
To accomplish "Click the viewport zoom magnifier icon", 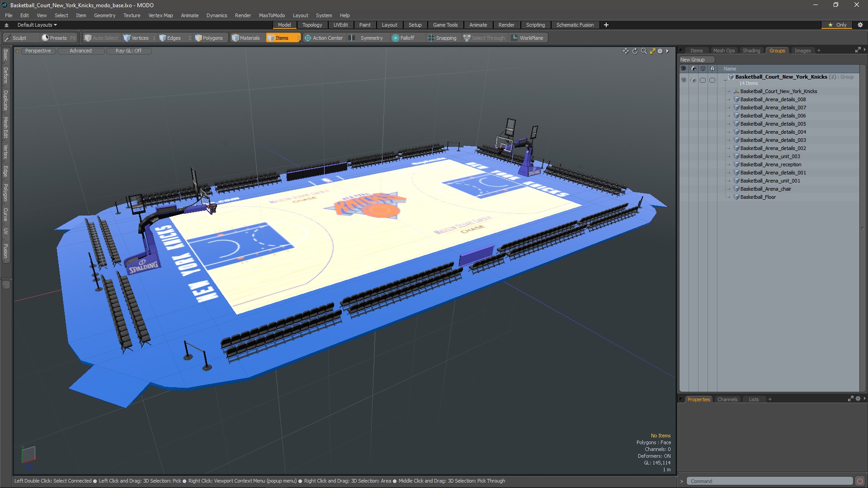I will [x=644, y=51].
